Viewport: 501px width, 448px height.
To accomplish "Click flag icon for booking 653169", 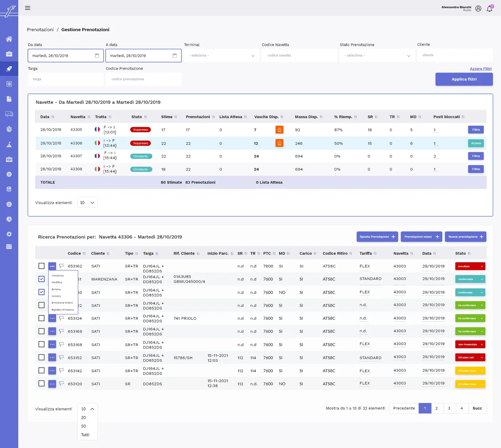I will click(x=62, y=331).
